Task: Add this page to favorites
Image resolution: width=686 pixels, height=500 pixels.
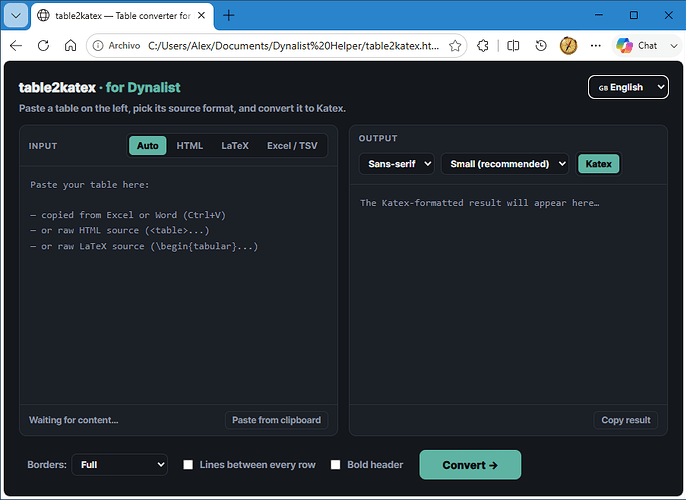Action: [x=455, y=45]
